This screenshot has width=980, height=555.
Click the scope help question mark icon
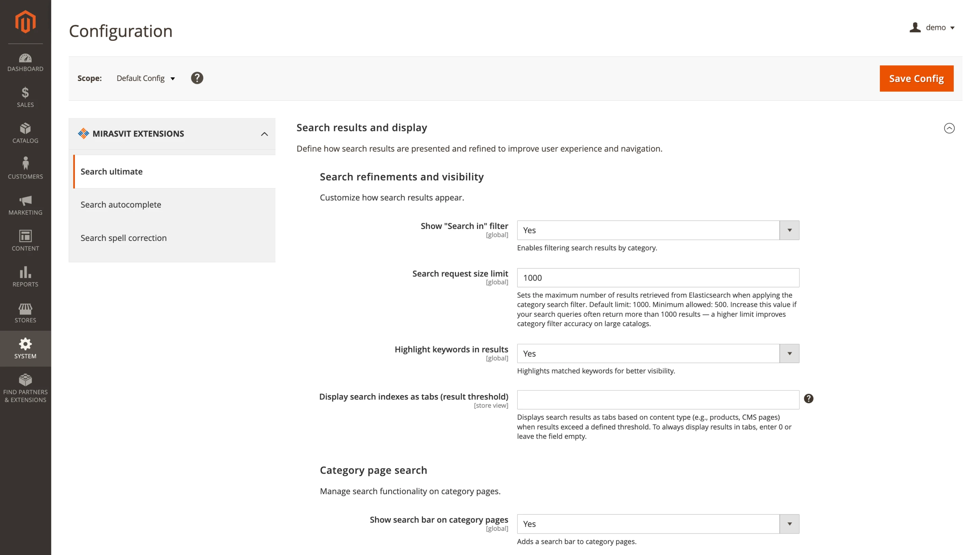[197, 78]
